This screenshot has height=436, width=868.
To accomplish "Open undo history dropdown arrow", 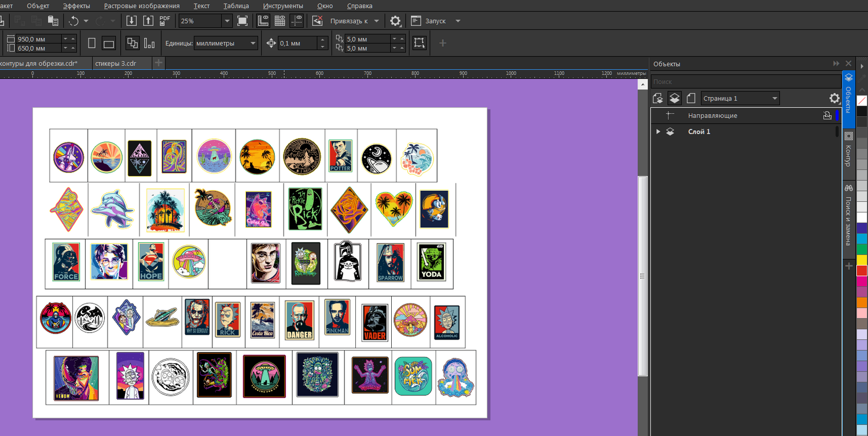I will pos(86,21).
